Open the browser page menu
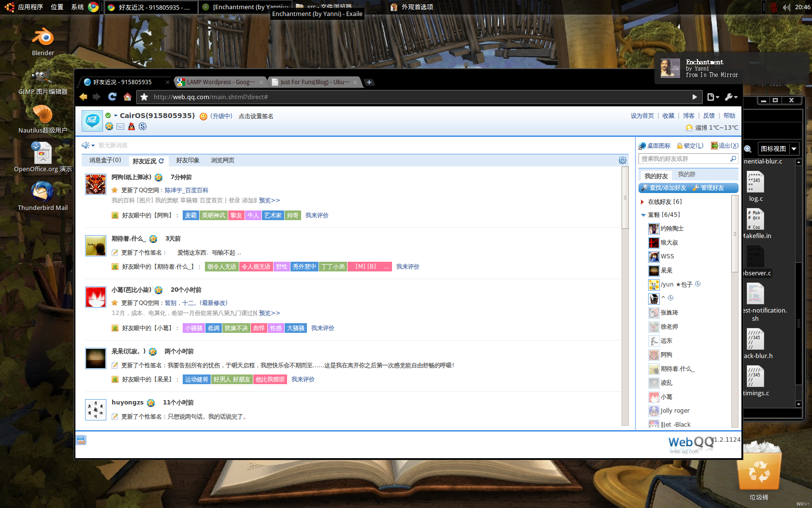 713,97
